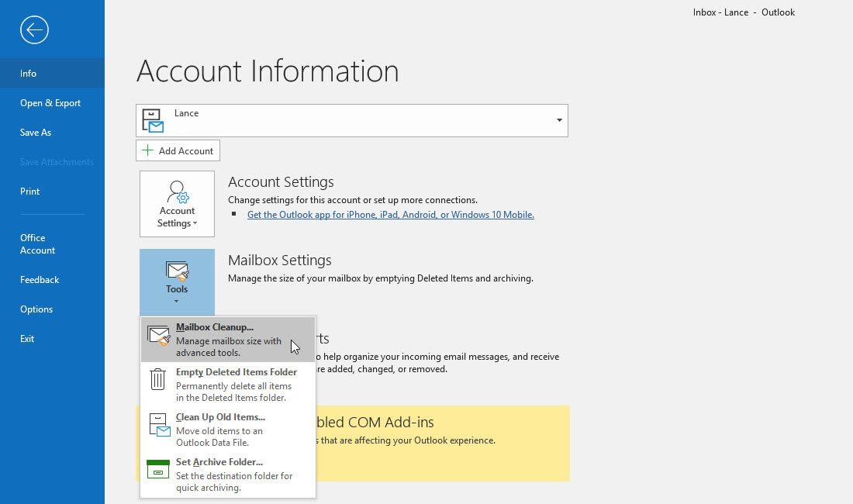This screenshot has height=504, width=853.
Task: Choose Clean Up Old Items from the menu
Action: tap(219, 416)
